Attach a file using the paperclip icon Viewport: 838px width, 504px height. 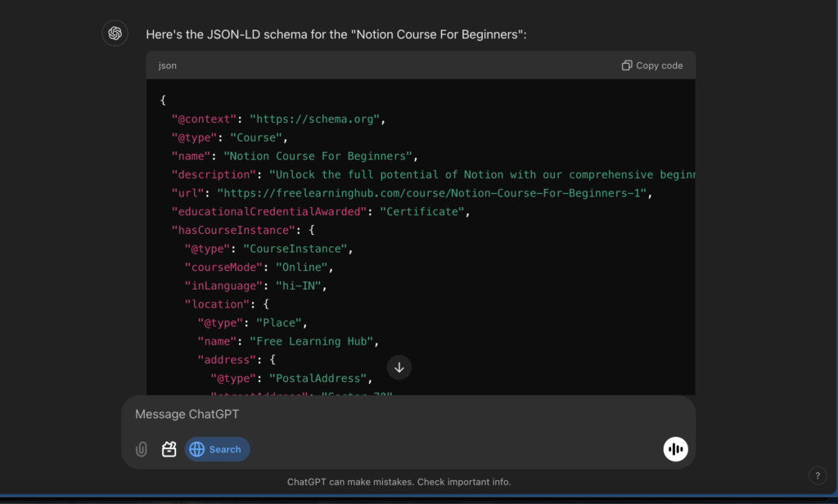[x=142, y=449]
